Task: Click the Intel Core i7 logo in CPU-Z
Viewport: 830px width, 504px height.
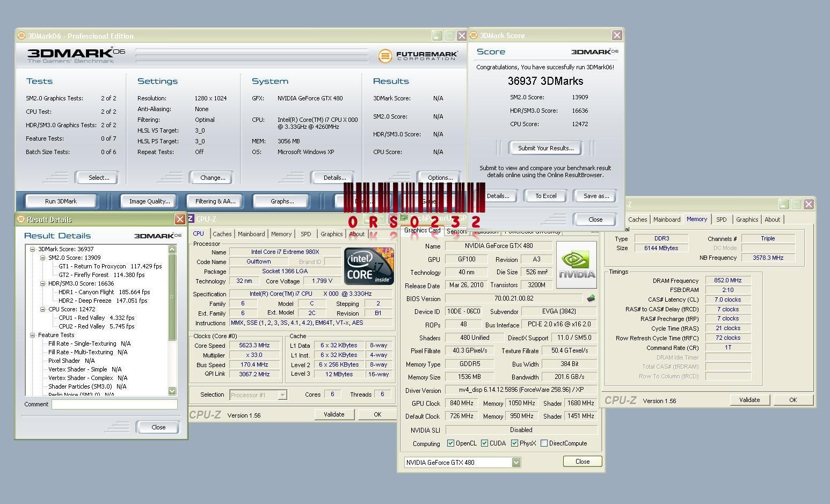Action: pyautogui.click(x=369, y=266)
